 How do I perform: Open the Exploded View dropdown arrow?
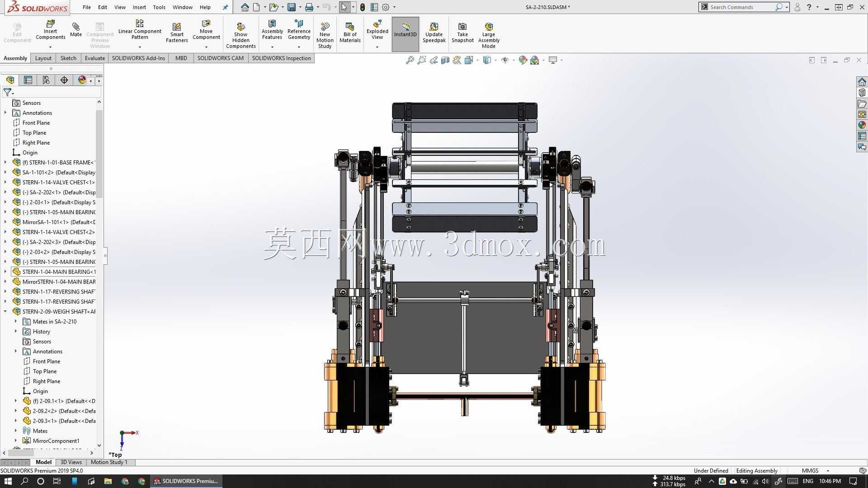point(377,47)
